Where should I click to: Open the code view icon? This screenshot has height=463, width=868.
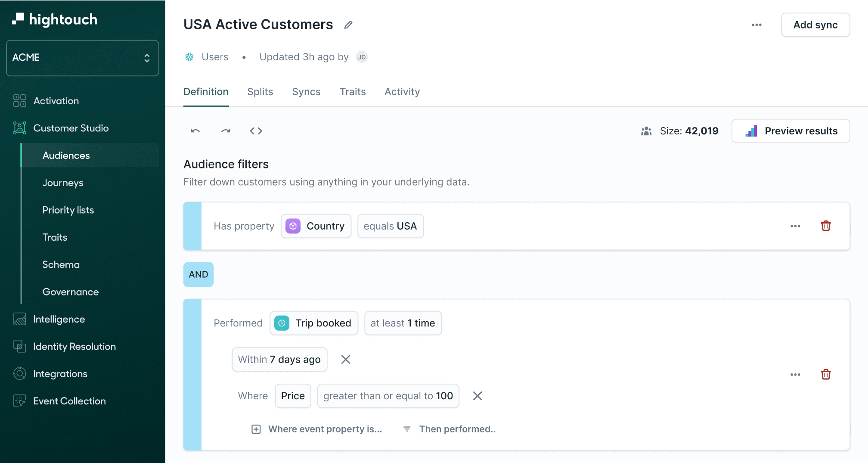pos(256,131)
